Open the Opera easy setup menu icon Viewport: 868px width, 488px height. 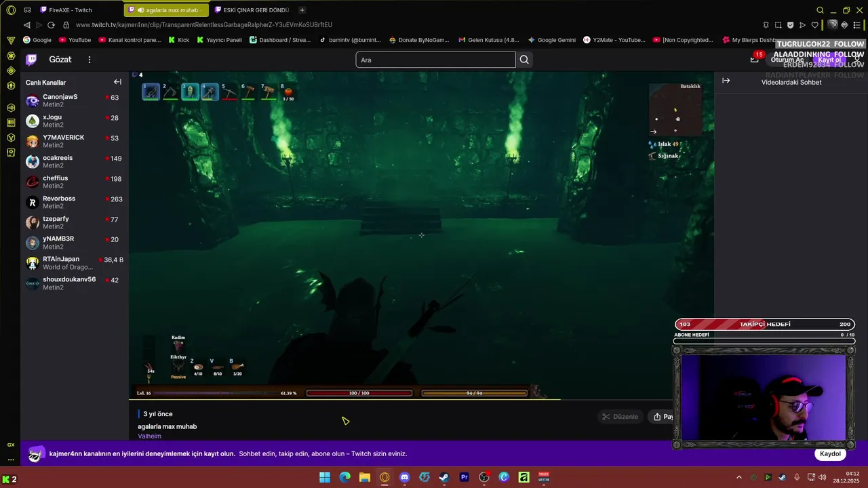(x=856, y=25)
